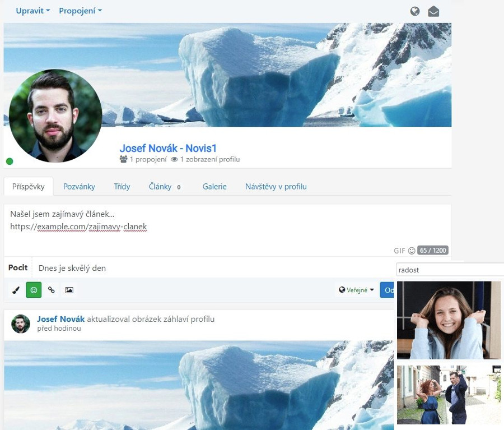
Task: Click the blue submit post button
Action: tap(387, 290)
